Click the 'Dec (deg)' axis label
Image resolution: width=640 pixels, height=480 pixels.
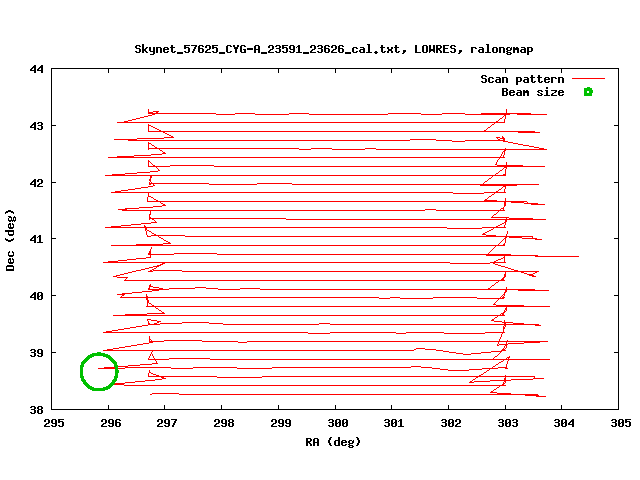pos(10,240)
